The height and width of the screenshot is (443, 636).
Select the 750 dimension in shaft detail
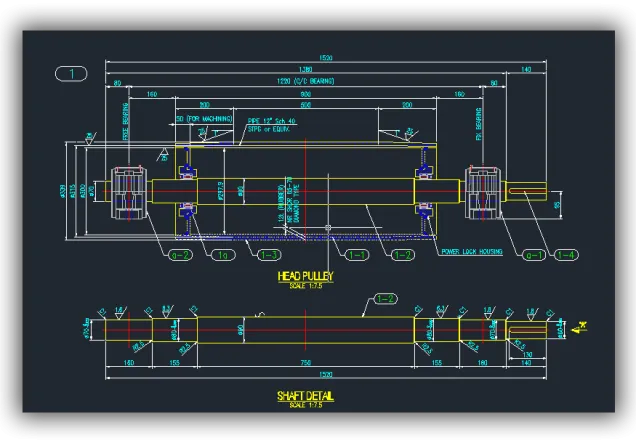305,363
